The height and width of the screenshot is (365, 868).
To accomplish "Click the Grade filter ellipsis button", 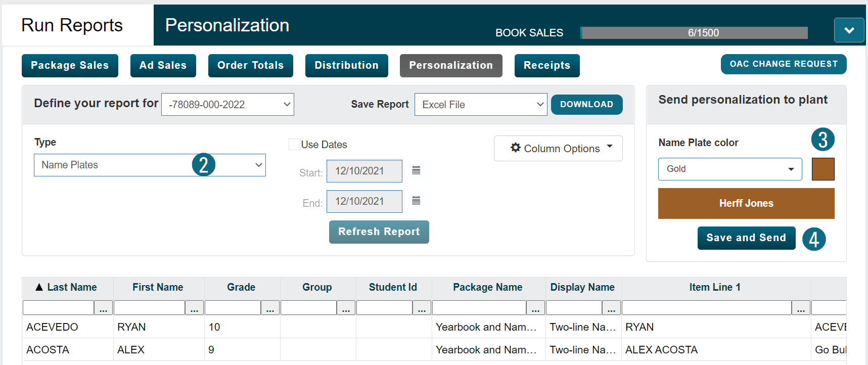I will pos(270,308).
